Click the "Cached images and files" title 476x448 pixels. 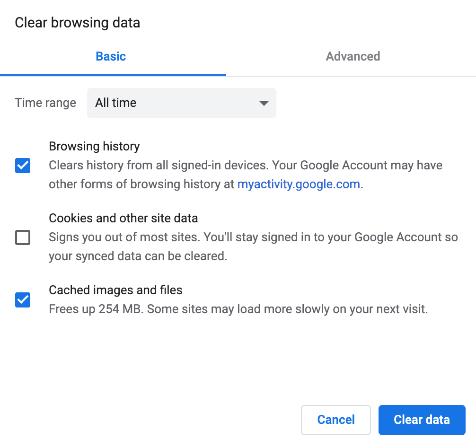click(115, 290)
